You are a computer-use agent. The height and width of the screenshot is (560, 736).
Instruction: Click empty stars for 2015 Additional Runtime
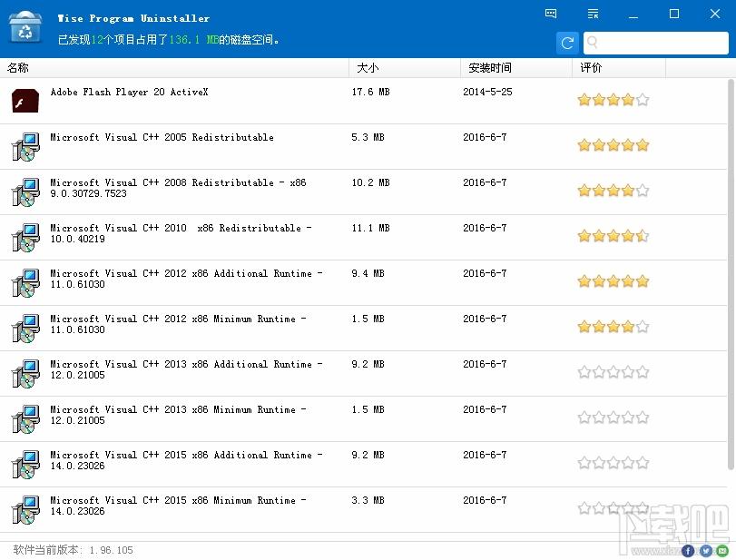point(613,463)
